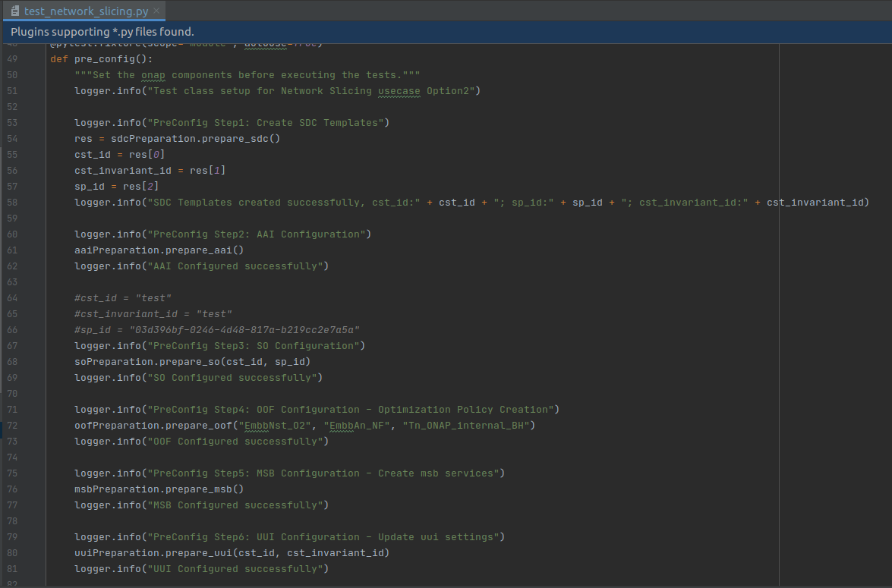Image resolution: width=892 pixels, height=588 pixels.
Task: Click line number 49 in the gutter
Action: [x=12, y=59]
